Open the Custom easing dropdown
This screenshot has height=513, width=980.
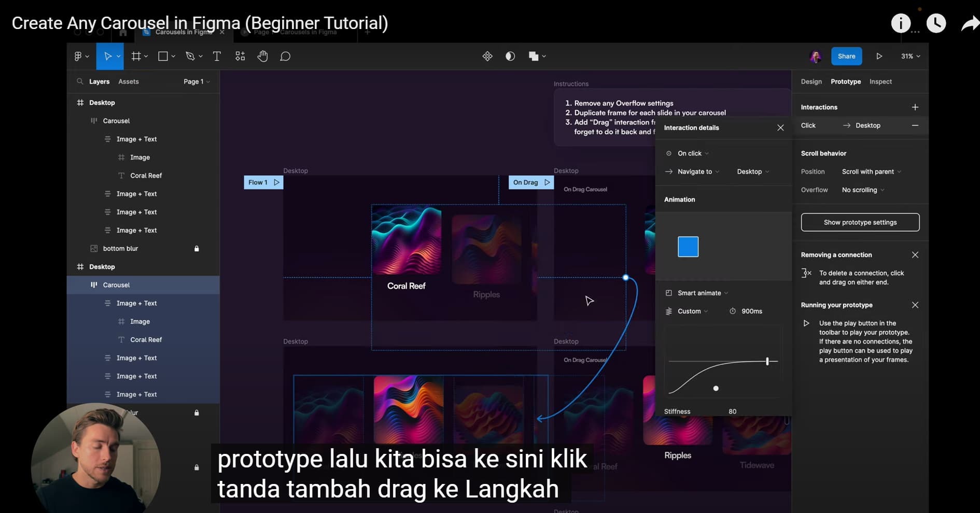(693, 311)
